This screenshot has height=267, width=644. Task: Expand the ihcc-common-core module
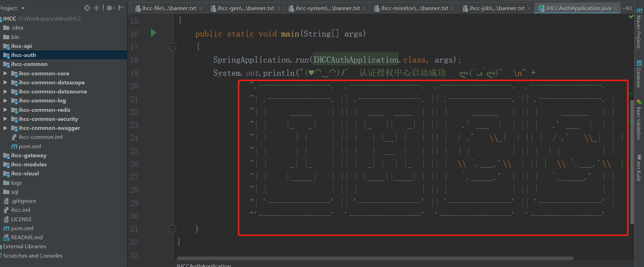tap(5, 73)
